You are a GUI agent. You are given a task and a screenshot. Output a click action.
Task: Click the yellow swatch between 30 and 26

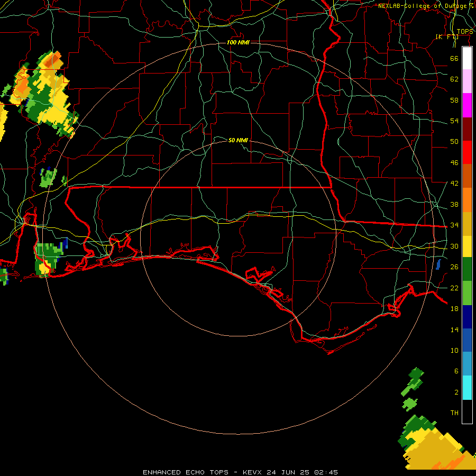pyautogui.click(x=467, y=246)
